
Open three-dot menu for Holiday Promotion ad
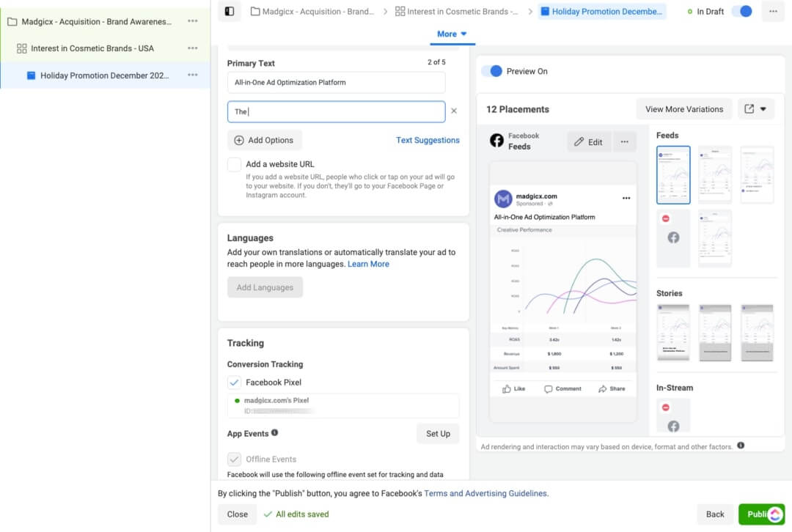tap(193, 75)
